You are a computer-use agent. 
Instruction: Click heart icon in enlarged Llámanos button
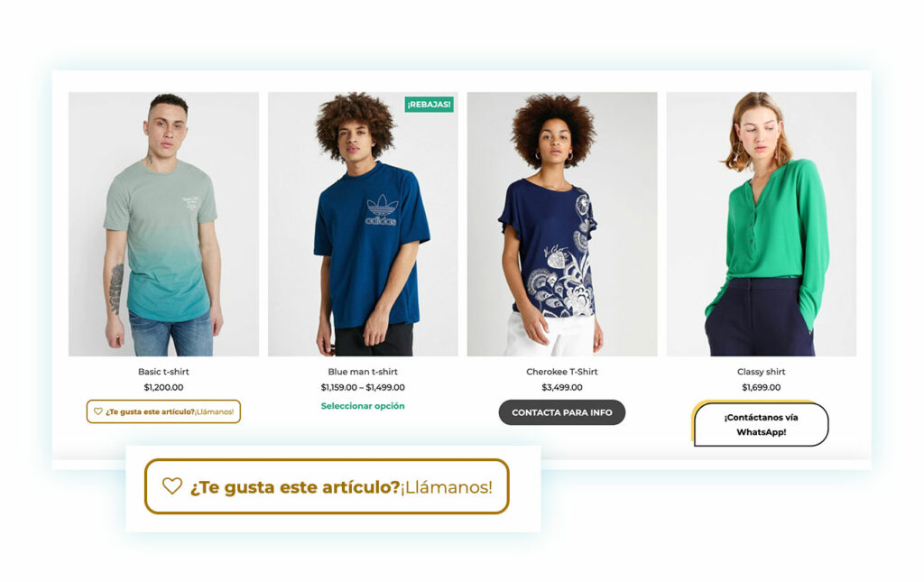[172, 486]
